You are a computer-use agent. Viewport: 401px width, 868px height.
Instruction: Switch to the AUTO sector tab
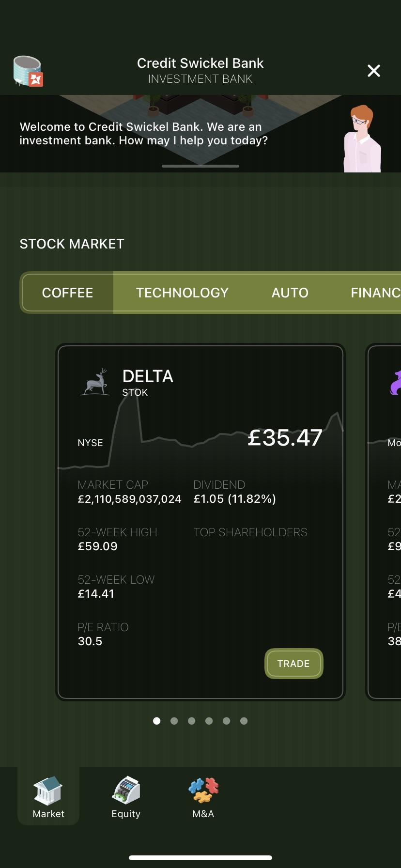pos(290,293)
